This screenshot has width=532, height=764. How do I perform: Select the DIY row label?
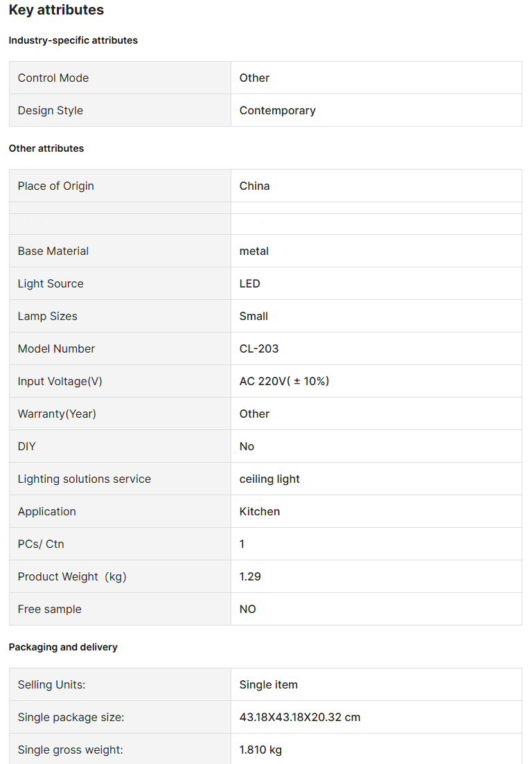[26, 446]
